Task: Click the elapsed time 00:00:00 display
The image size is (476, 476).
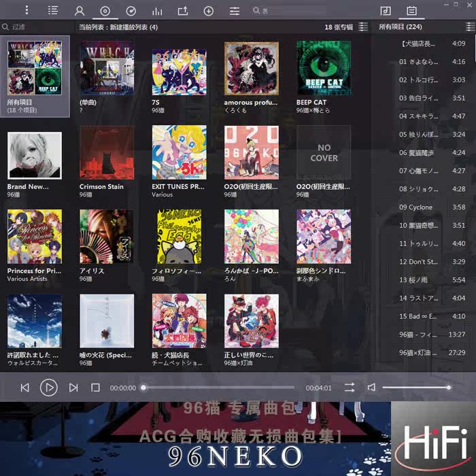Action: coord(123,388)
